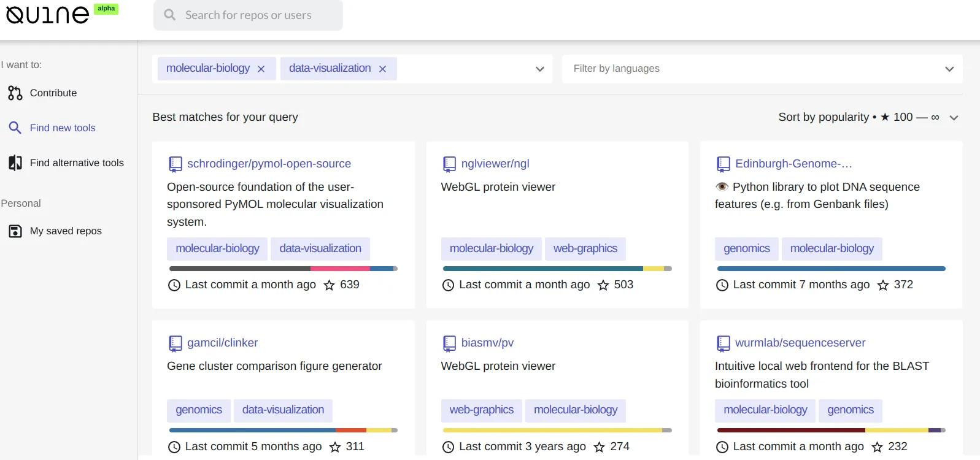Click genomics tag on gamcil/clinker card

pyautogui.click(x=199, y=410)
